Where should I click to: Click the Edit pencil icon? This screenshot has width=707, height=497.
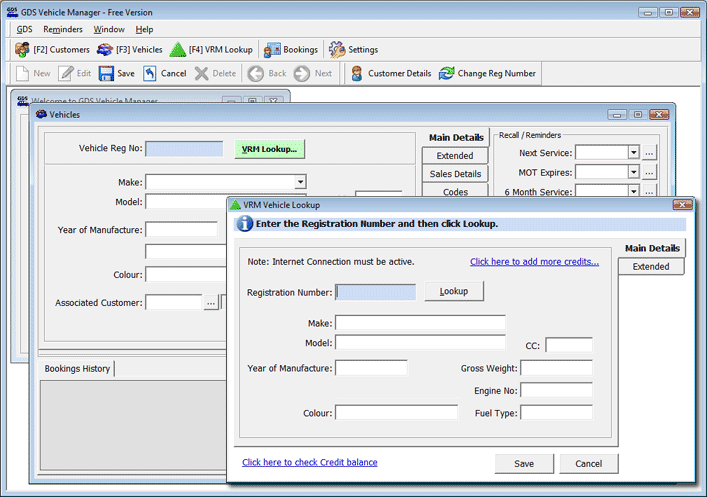[x=66, y=73]
